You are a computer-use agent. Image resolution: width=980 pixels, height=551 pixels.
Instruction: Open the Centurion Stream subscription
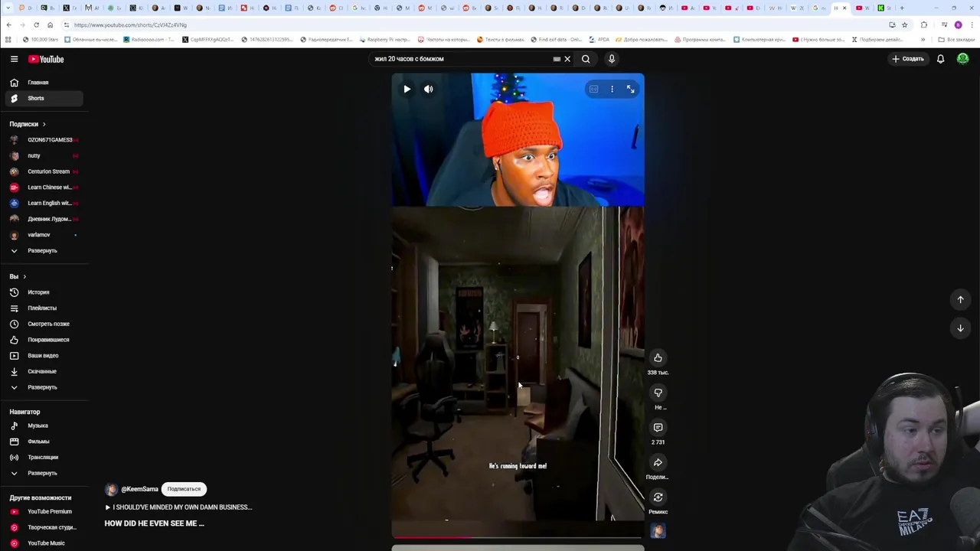(x=44, y=171)
